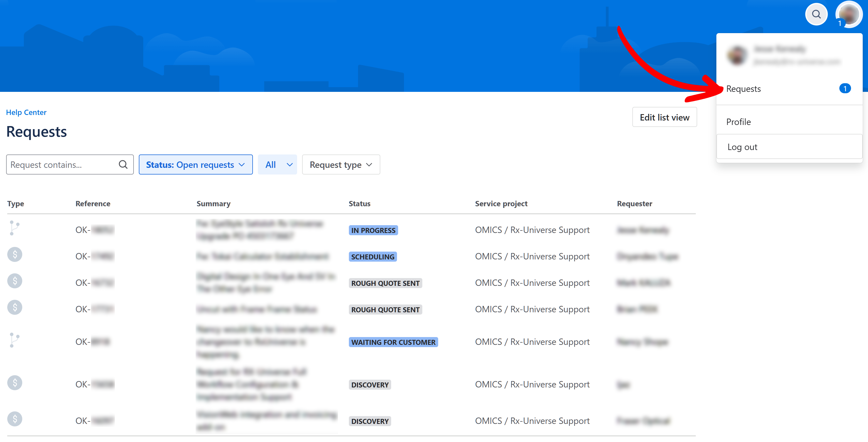Click the Edit list view button
Viewport: 868px width, 442px height.
[664, 117]
